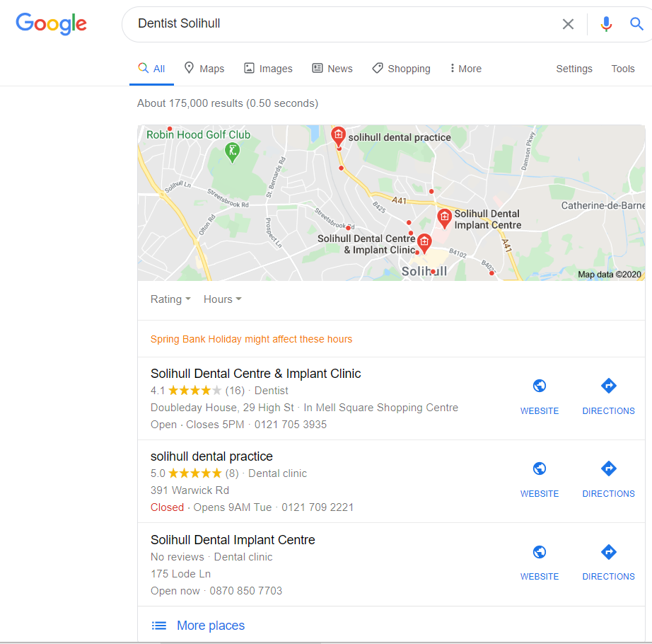Open the News results tab
The height and width of the screenshot is (644, 652).
tap(332, 69)
